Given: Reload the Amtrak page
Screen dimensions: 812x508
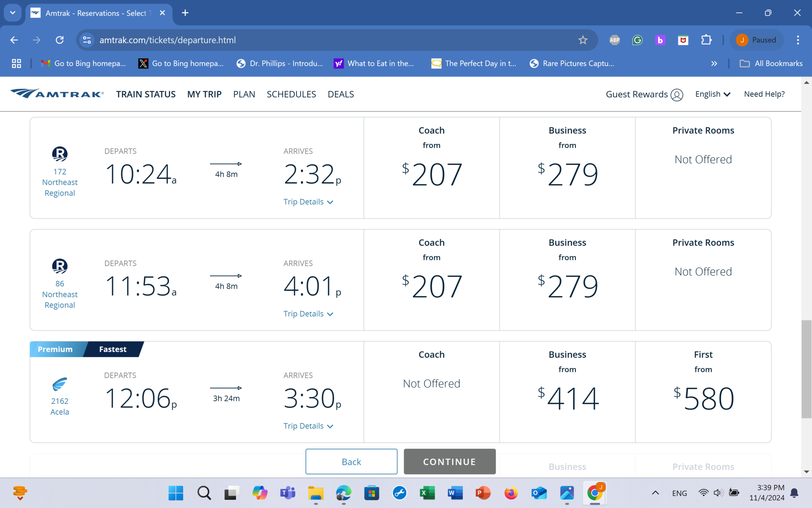Looking at the screenshot, I should [x=60, y=40].
